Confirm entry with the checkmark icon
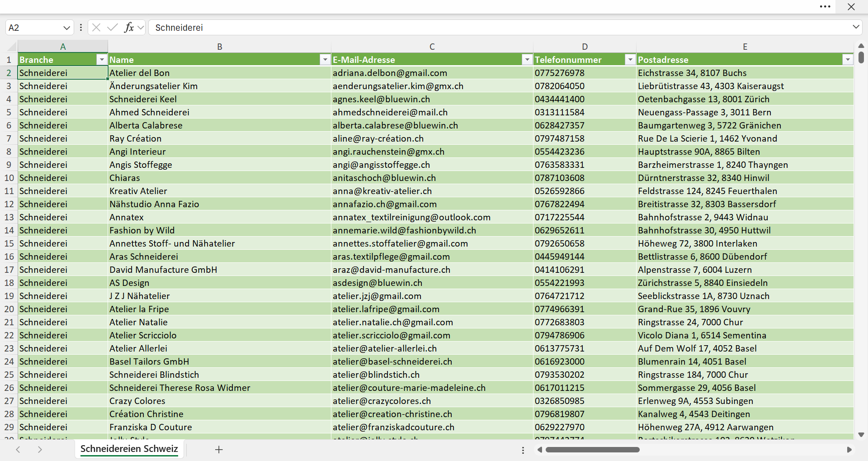The width and height of the screenshot is (868, 461). click(x=113, y=28)
